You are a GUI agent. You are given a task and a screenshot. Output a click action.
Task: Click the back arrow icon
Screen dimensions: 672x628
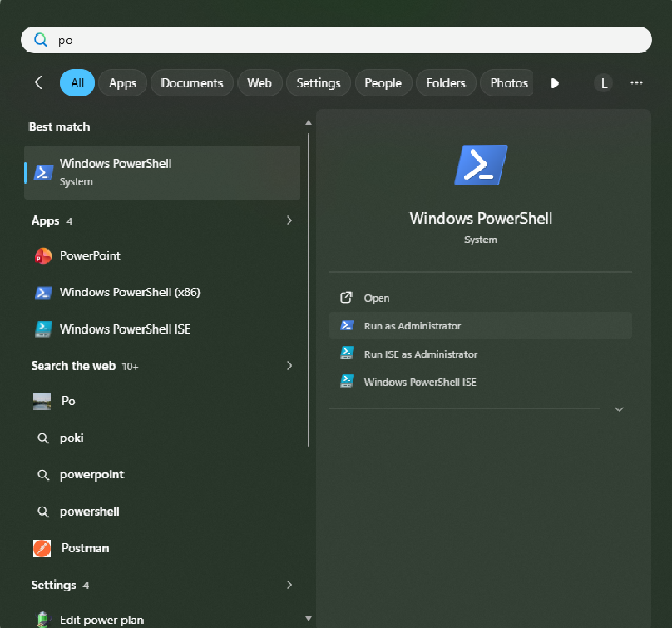tap(42, 82)
